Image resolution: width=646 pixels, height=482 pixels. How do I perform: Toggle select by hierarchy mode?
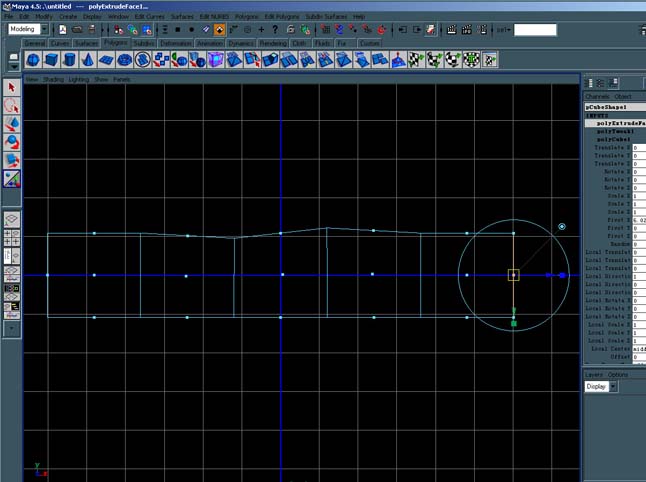(119, 30)
